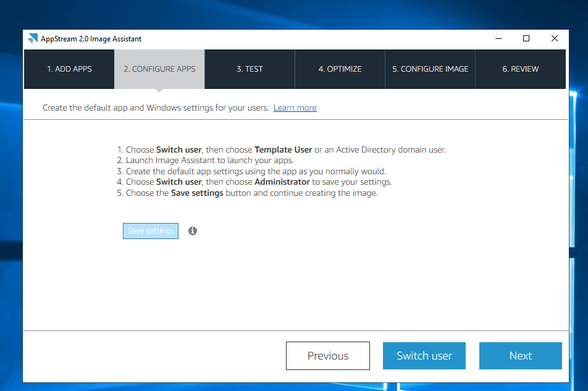Viewport: 588px width, 391px height.
Task: Go to the 3. TEST tab
Action: coord(250,69)
